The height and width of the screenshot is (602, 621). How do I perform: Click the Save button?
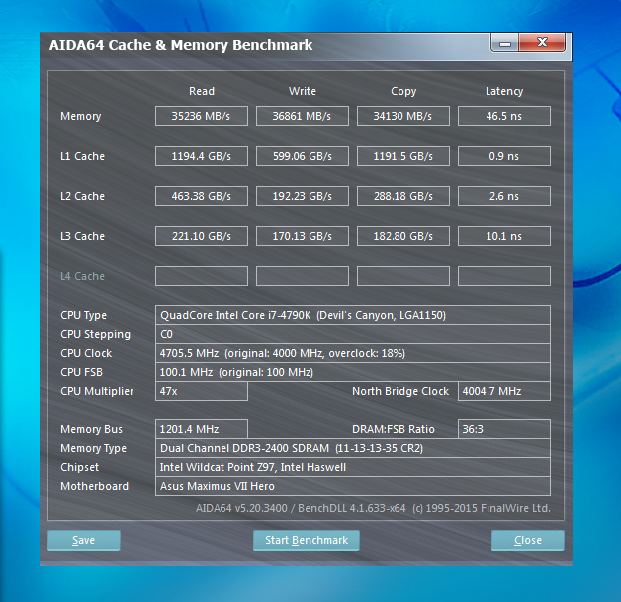pos(84,540)
